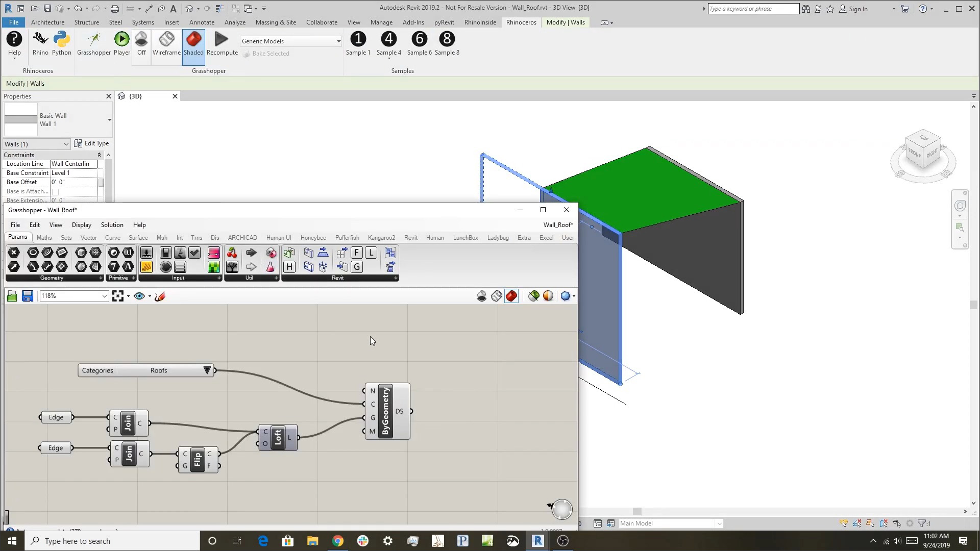Open the Basic Wall type selector dropdown
980x551 pixels.
[109, 120]
